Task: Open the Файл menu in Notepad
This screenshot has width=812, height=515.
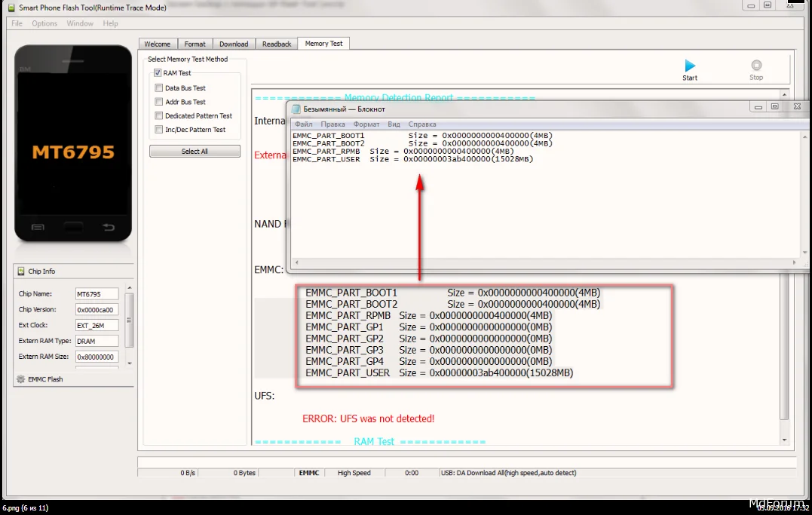Action: point(303,124)
